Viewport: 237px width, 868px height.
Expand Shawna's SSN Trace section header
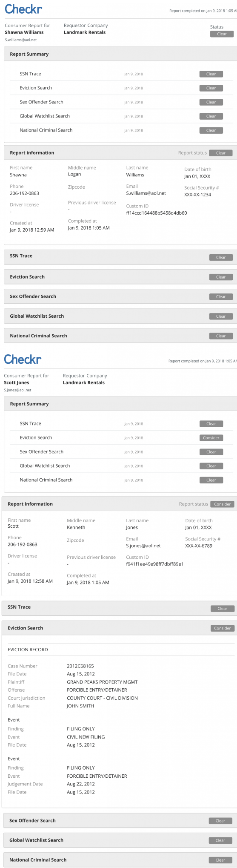coord(120,256)
